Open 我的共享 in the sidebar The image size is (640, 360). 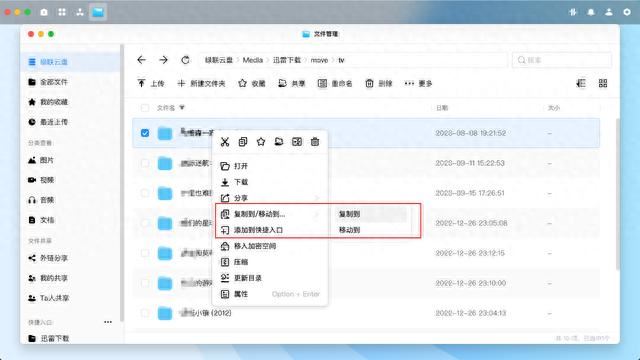[71, 278]
